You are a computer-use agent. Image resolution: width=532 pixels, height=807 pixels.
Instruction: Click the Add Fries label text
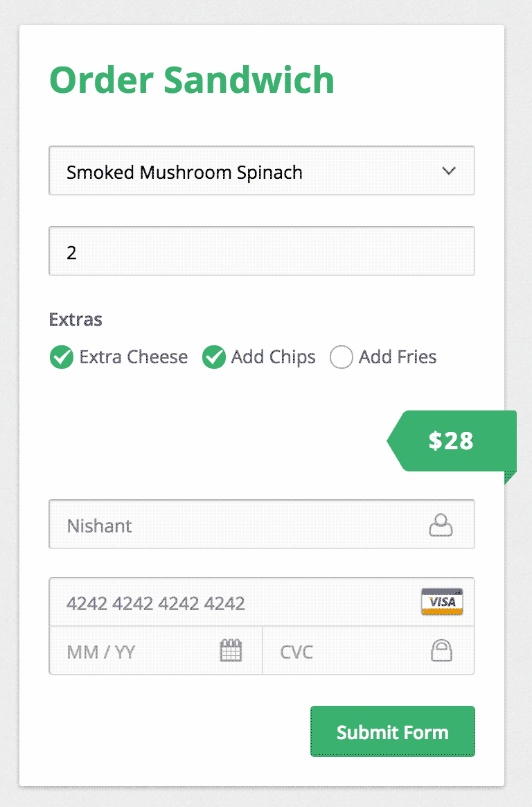pyautogui.click(x=398, y=356)
